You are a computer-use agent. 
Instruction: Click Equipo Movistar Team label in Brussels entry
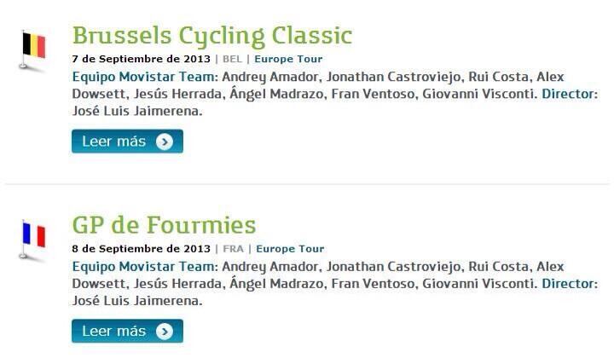145,77
